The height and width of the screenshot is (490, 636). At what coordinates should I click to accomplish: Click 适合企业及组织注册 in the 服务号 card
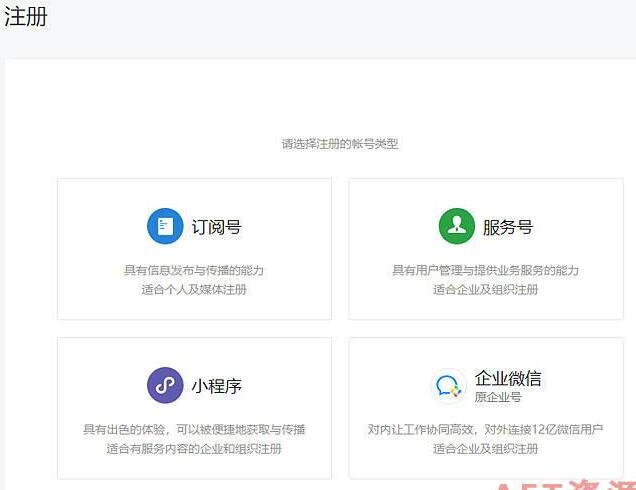click(486, 290)
